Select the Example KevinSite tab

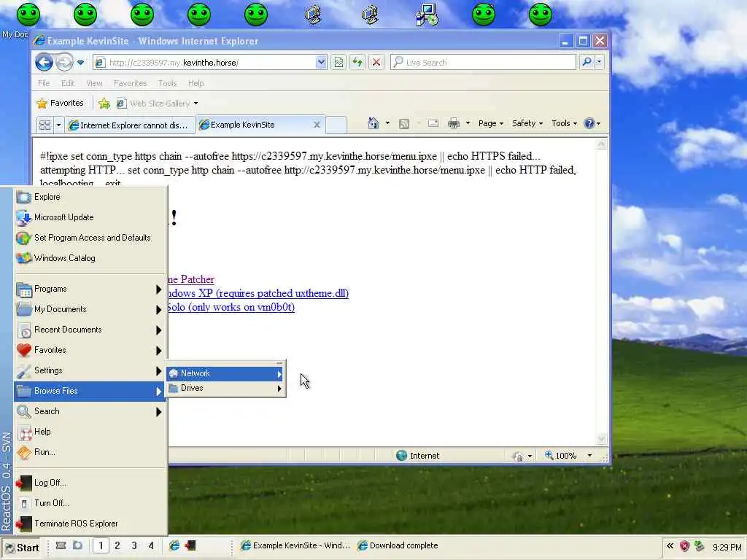258,125
